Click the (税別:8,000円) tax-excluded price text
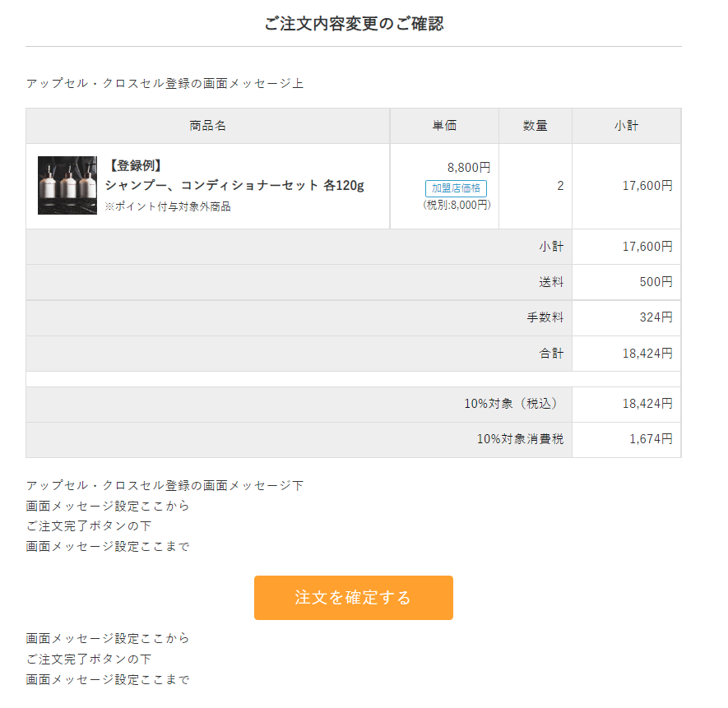 (x=457, y=205)
